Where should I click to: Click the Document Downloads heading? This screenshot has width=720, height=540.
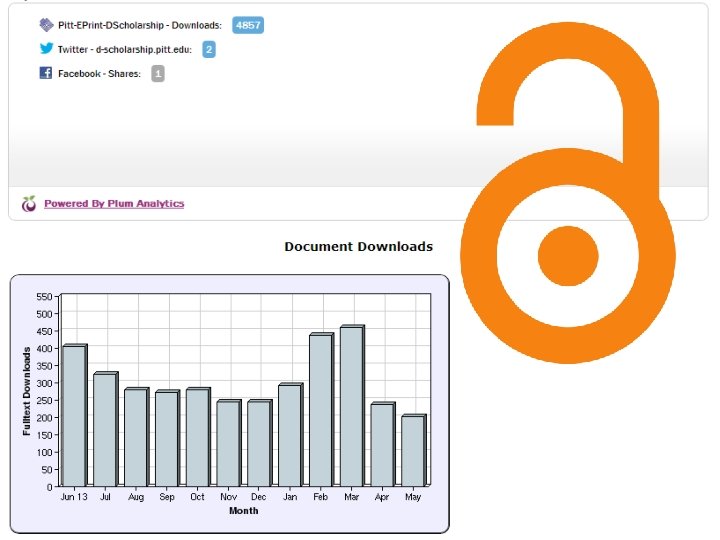pyautogui.click(x=359, y=247)
